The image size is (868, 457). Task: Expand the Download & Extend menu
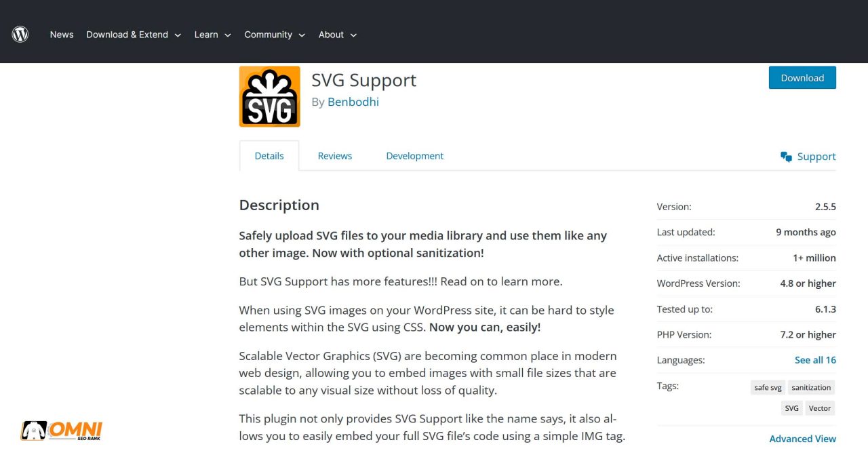(x=133, y=35)
